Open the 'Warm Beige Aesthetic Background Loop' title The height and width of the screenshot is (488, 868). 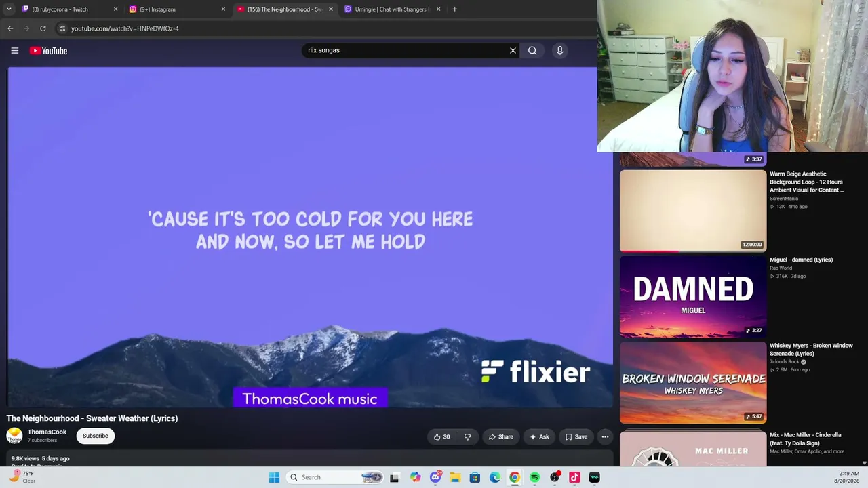click(x=807, y=182)
